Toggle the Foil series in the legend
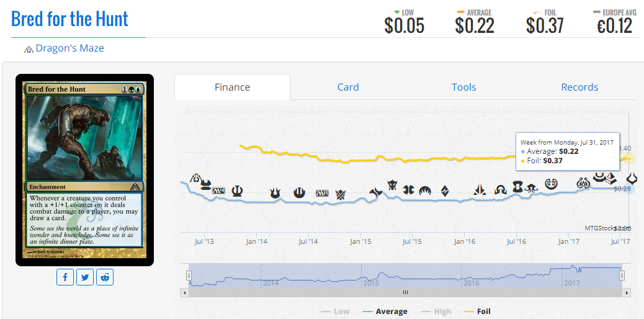644x319 pixels. pos(477,312)
